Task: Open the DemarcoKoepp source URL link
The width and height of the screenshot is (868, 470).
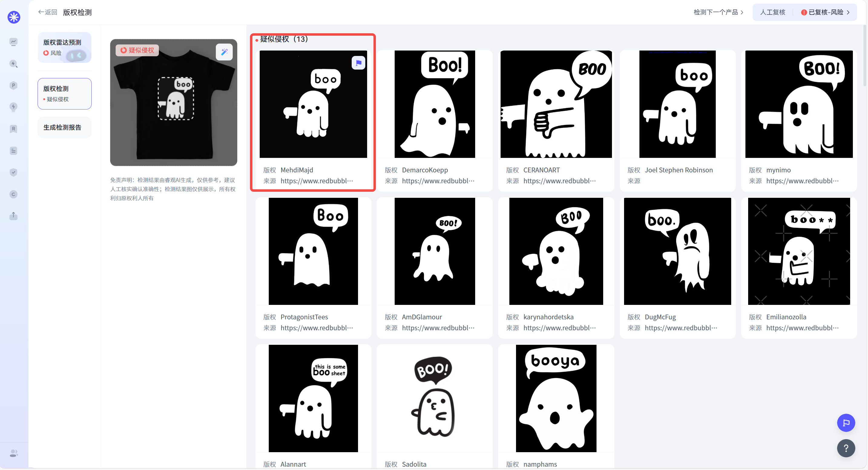Action: click(x=438, y=181)
